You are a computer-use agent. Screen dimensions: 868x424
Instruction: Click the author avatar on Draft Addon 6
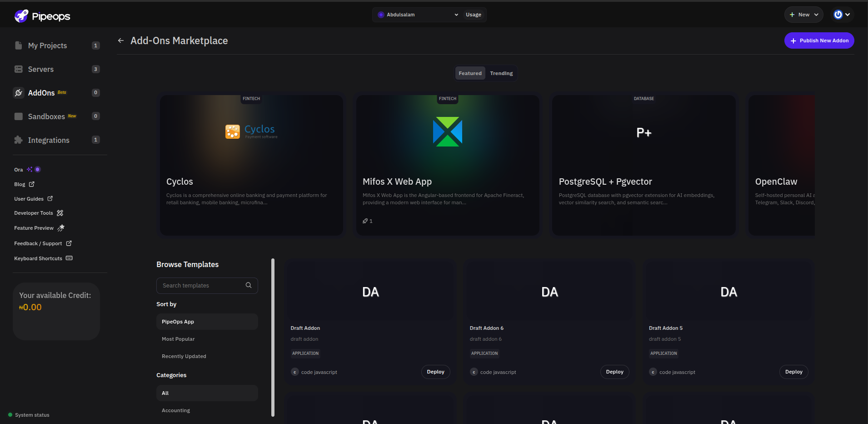pos(474,372)
